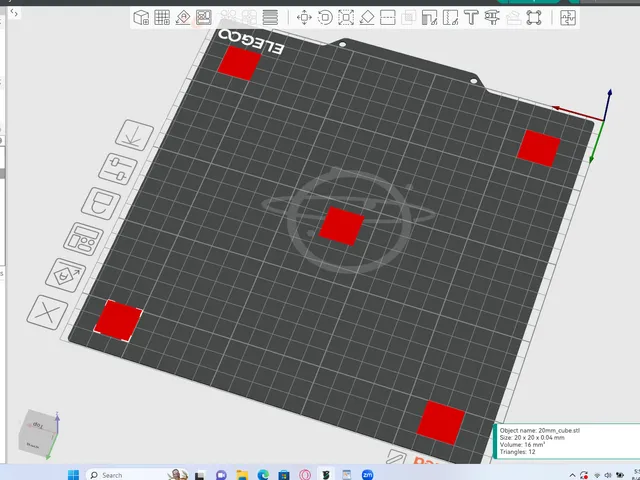Click the pencil edit plate name icon

point(396,456)
